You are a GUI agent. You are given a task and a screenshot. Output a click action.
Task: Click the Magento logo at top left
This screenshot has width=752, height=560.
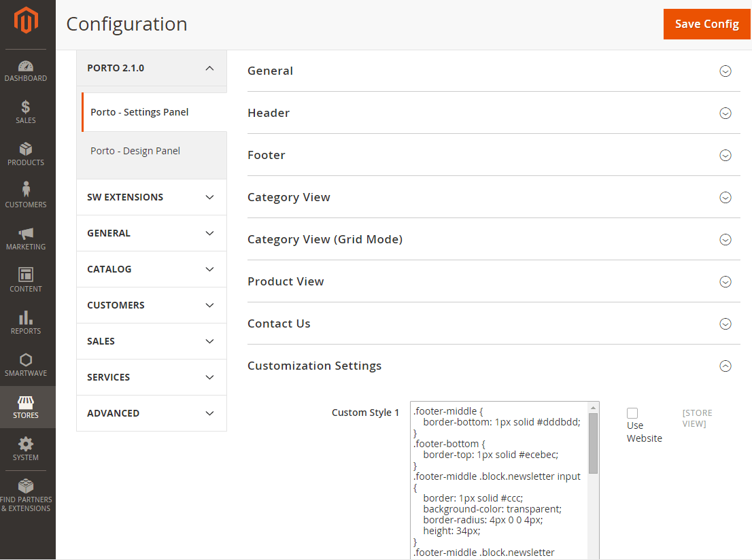point(26,20)
